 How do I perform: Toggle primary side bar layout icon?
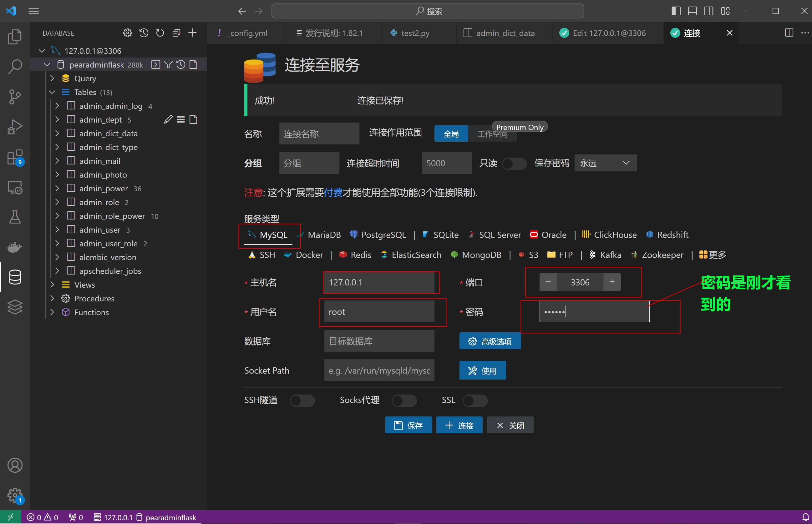pos(676,11)
